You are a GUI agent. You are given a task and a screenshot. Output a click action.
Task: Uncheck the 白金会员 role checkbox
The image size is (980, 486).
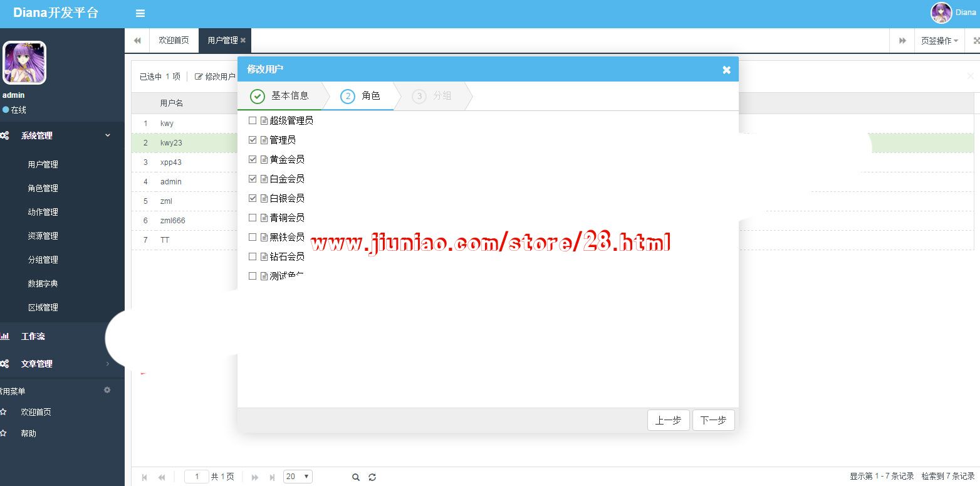click(x=253, y=179)
